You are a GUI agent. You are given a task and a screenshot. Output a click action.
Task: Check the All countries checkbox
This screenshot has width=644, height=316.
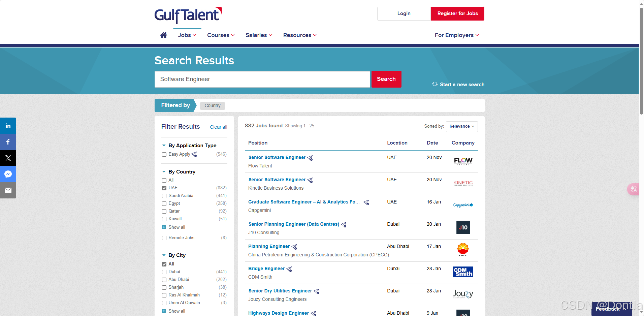click(164, 180)
